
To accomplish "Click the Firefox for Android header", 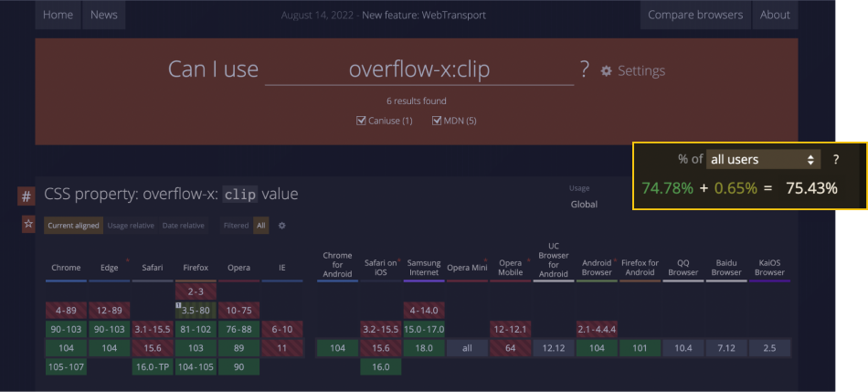I will [x=640, y=268].
